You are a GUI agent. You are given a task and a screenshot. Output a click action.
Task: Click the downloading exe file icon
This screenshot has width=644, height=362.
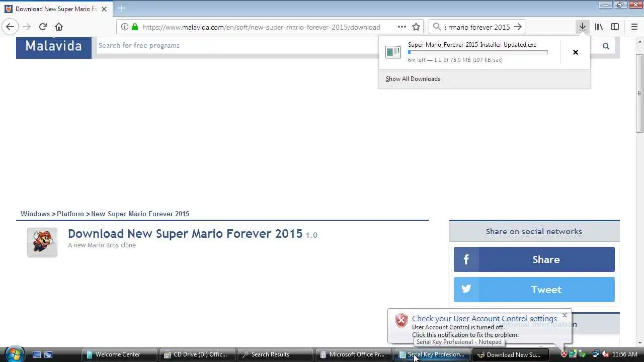pos(393,52)
